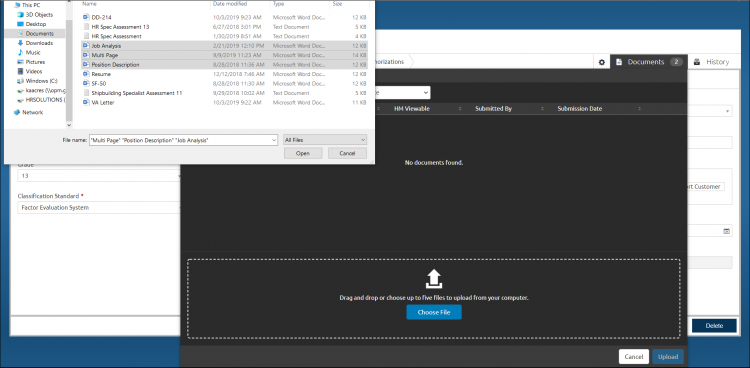
Task: Sort by Submission Date column
Action: point(579,109)
